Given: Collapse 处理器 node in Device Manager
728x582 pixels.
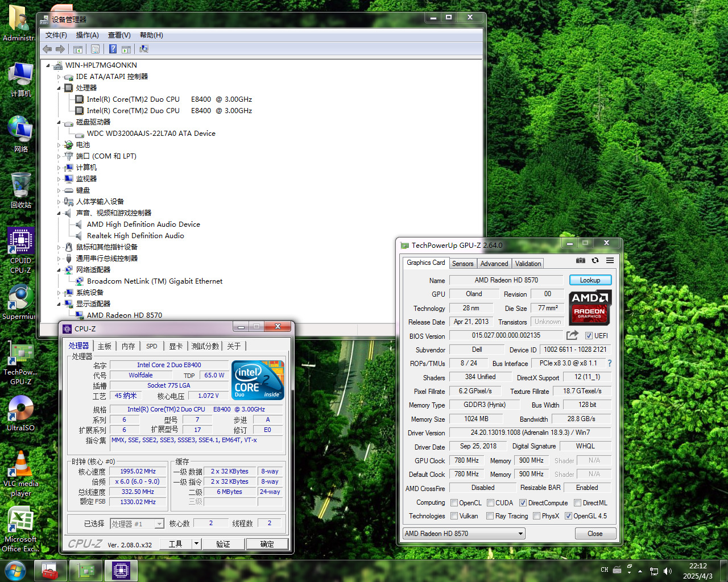Looking at the screenshot, I should point(59,88).
